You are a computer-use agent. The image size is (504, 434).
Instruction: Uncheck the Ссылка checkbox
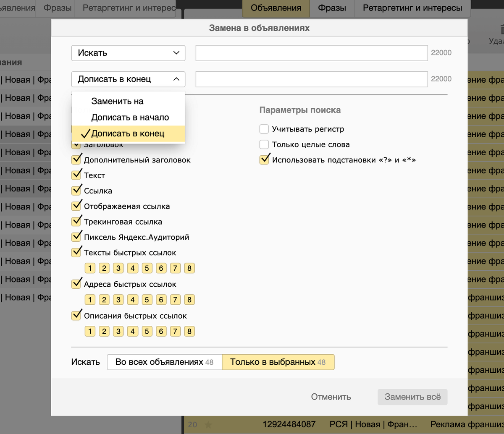coord(76,191)
